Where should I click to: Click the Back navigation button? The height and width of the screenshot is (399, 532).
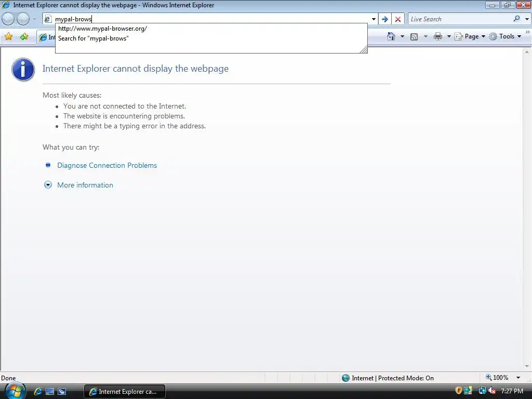pos(8,19)
